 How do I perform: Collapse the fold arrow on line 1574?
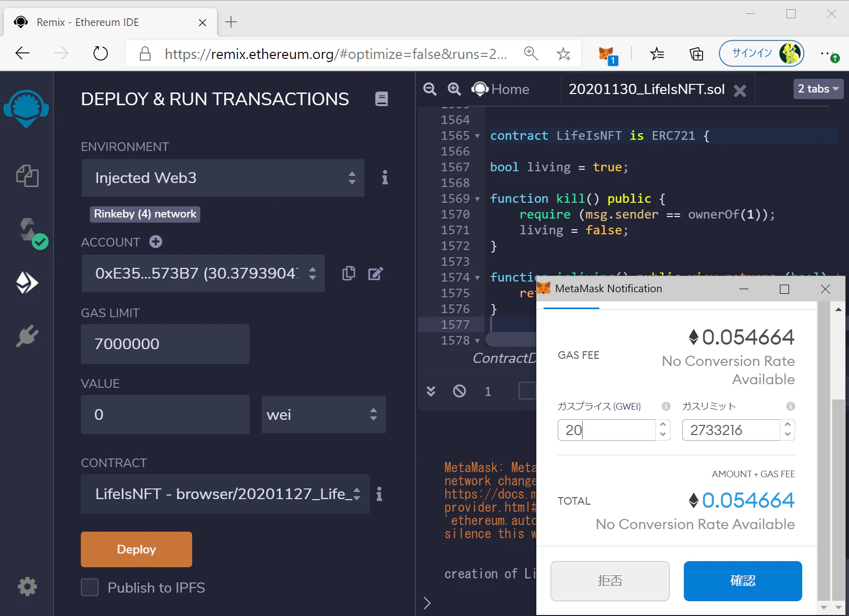(477, 278)
